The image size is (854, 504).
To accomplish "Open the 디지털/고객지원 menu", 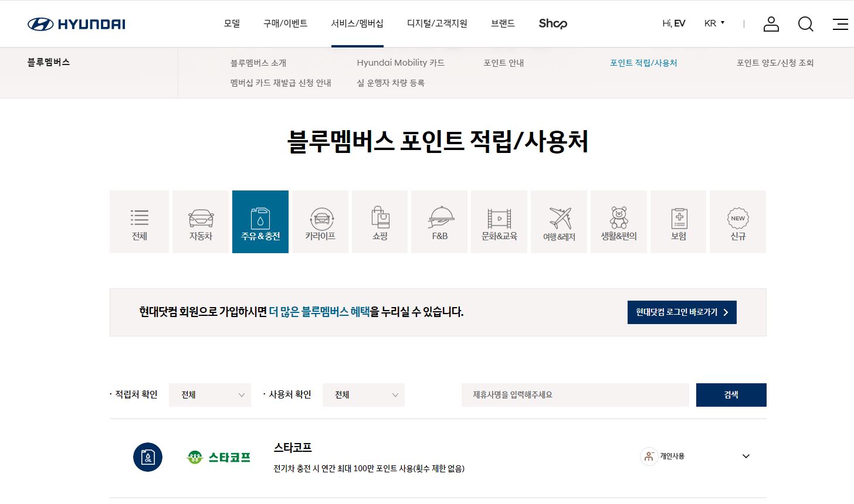I will 437,23.
